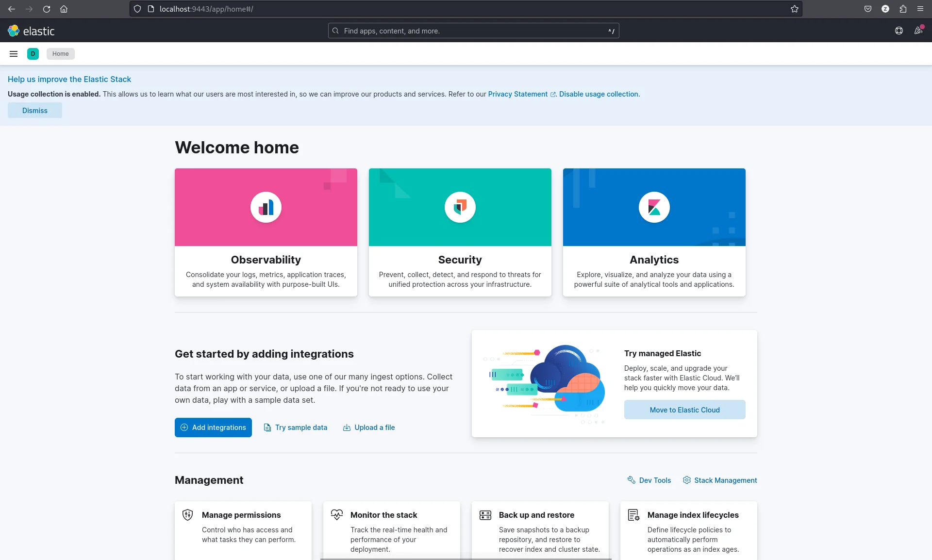Open the Privacy Statement link

point(522,94)
